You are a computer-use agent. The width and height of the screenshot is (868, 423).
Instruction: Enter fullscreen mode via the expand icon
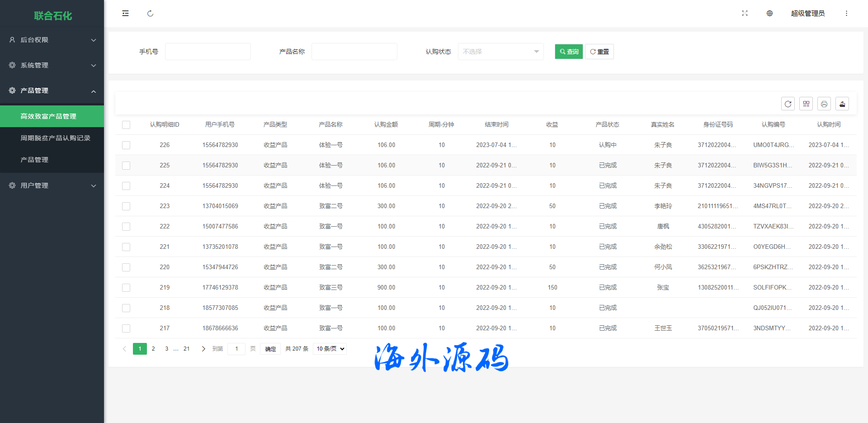coord(745,14)
